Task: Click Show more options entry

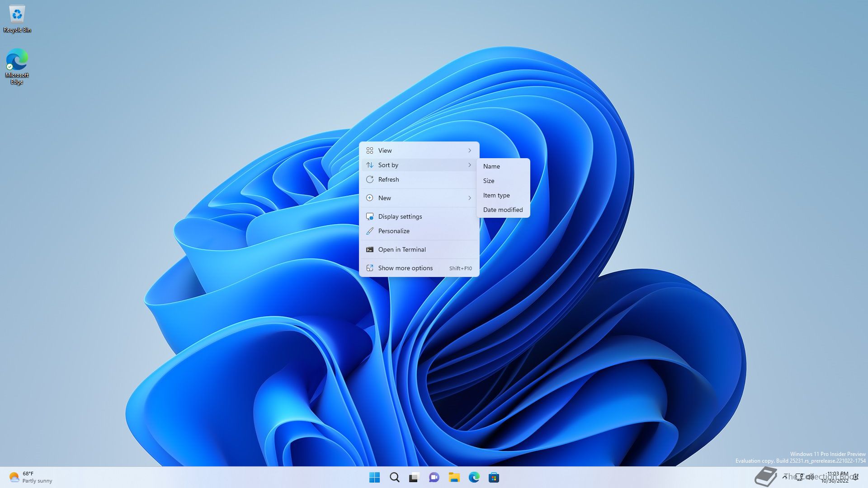Action: click(419, 268)
